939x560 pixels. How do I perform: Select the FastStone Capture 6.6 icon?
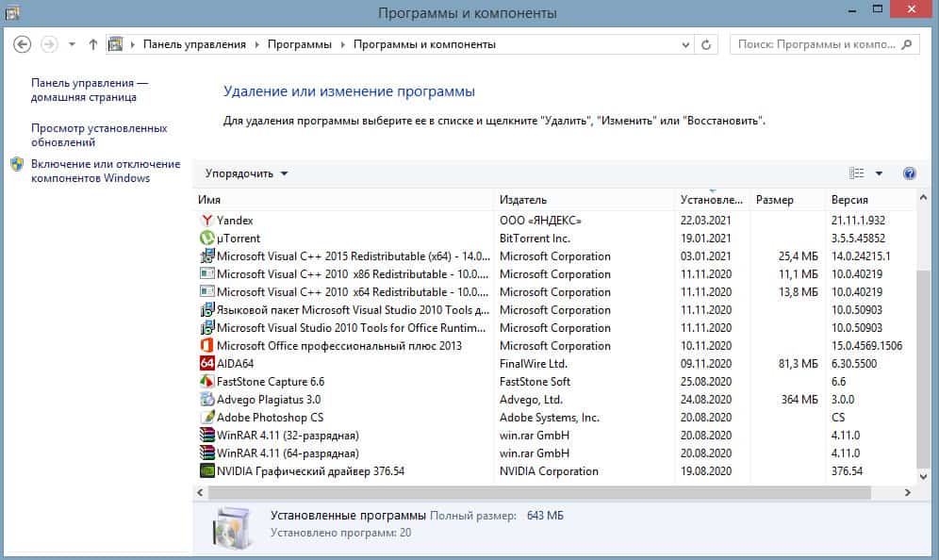click(x=207, y=382)
